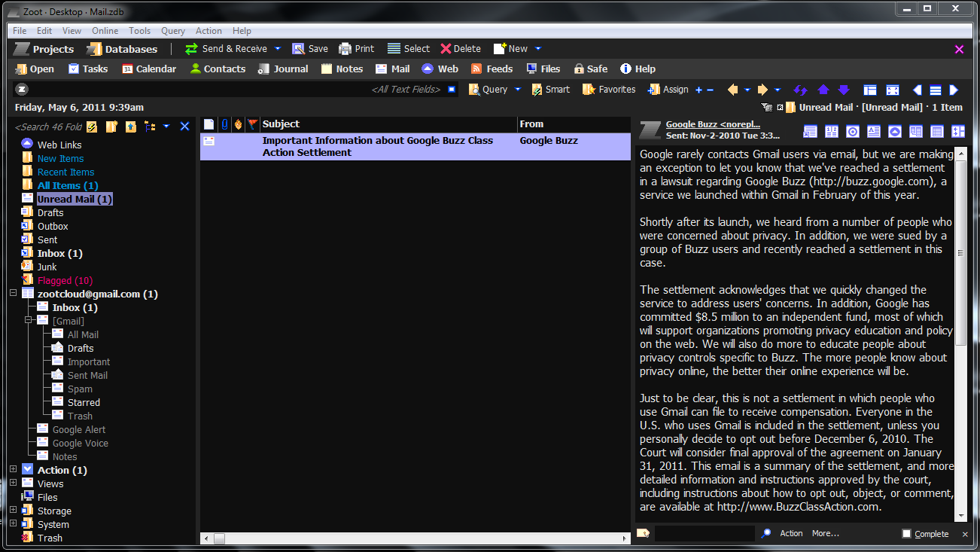
Task: Click the purple sync arrows icon
Action: click(x=801, y=90)
